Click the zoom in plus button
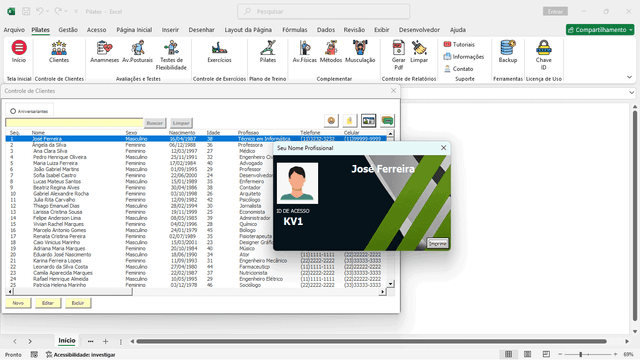 [x=615, y=354]
